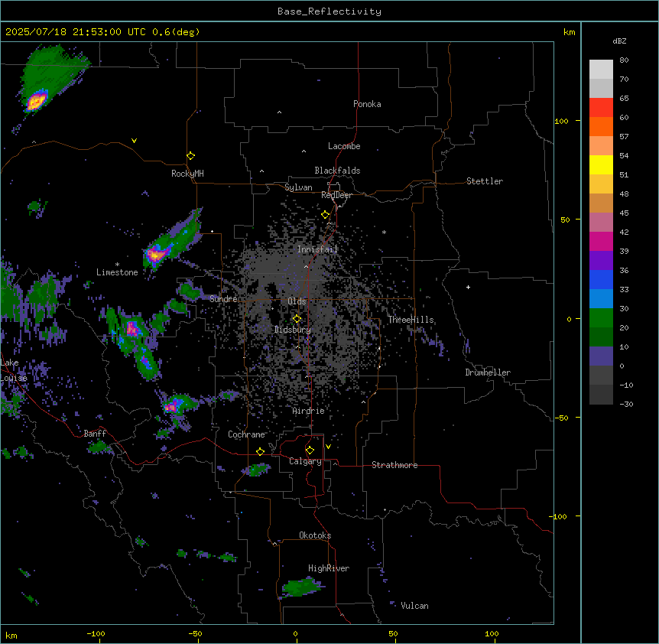The width and height of the screenshot is (659, 644).
Task: Click the Olds town label
Action: (x=297, y=301)
